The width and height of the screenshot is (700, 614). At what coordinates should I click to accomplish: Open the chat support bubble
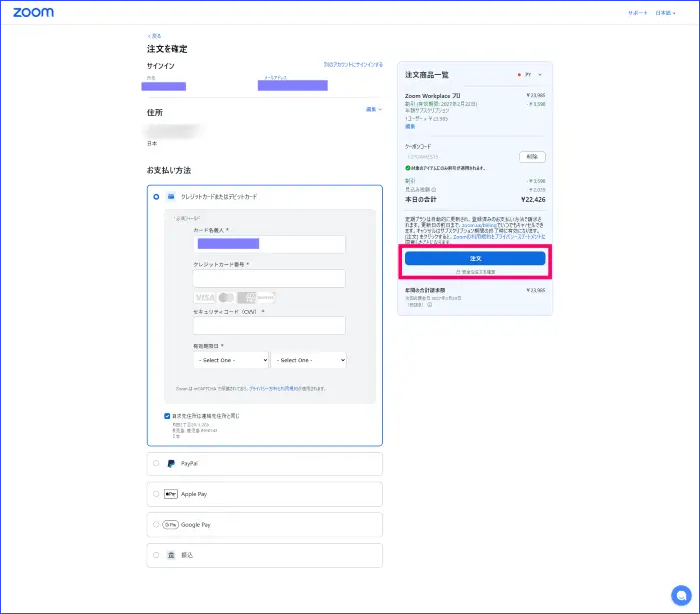681,595
